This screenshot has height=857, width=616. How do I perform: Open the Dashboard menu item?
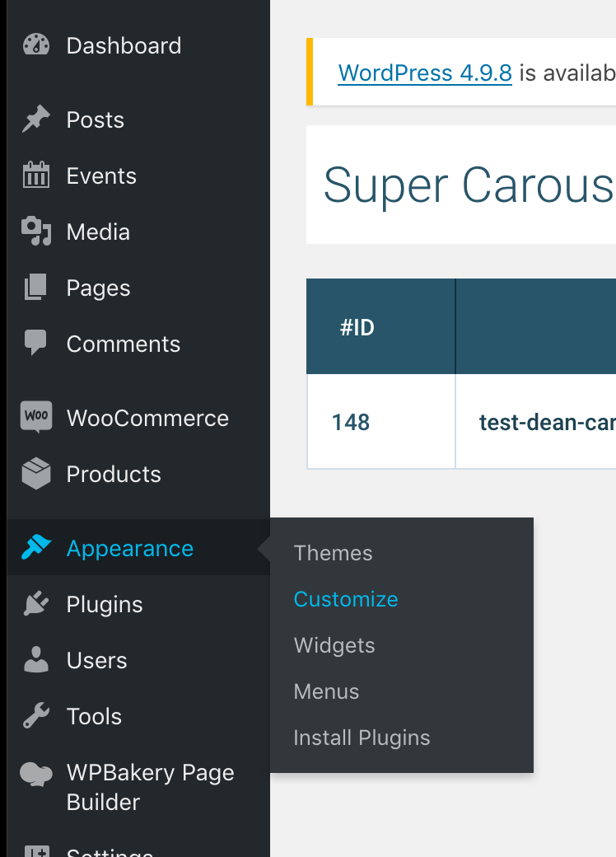[x=124, y=45]
